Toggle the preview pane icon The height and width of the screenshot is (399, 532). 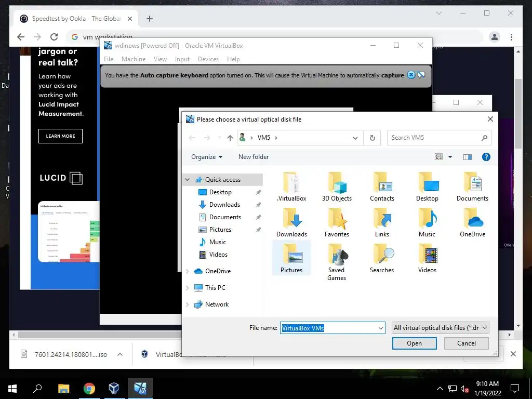pos(467,157)
